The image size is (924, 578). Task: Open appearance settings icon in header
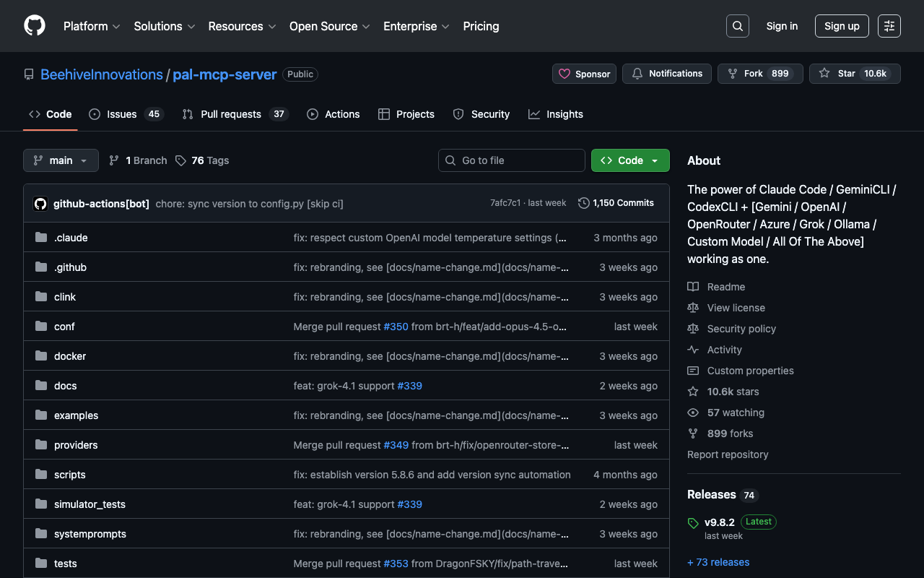[x=889, y=26]
